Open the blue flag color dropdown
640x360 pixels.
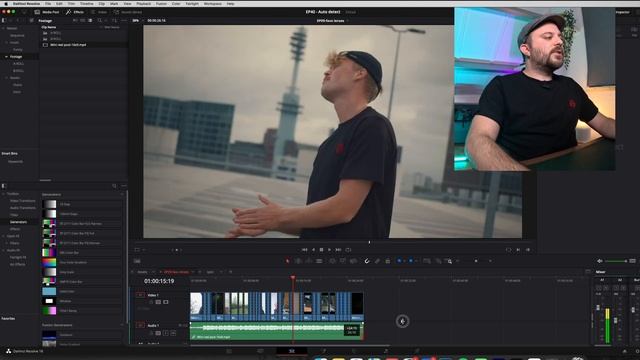click(404, 261)
